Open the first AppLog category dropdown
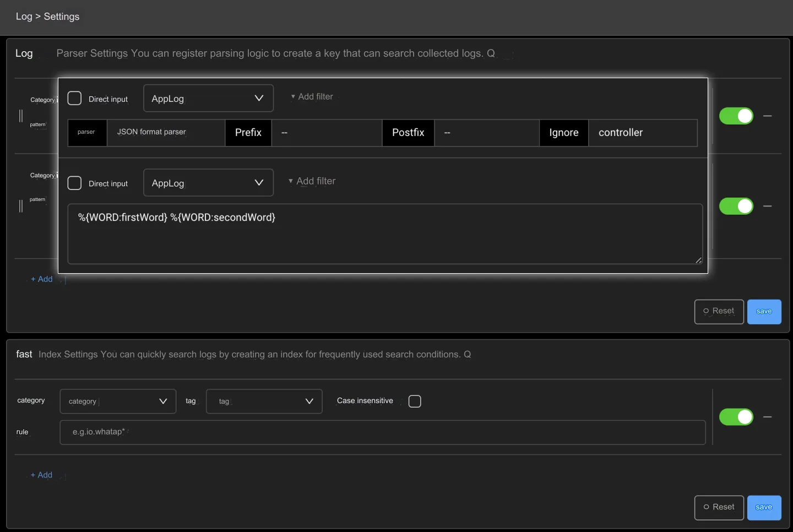Viewport: 793px width, 532px height. click(x=208, y=98)
